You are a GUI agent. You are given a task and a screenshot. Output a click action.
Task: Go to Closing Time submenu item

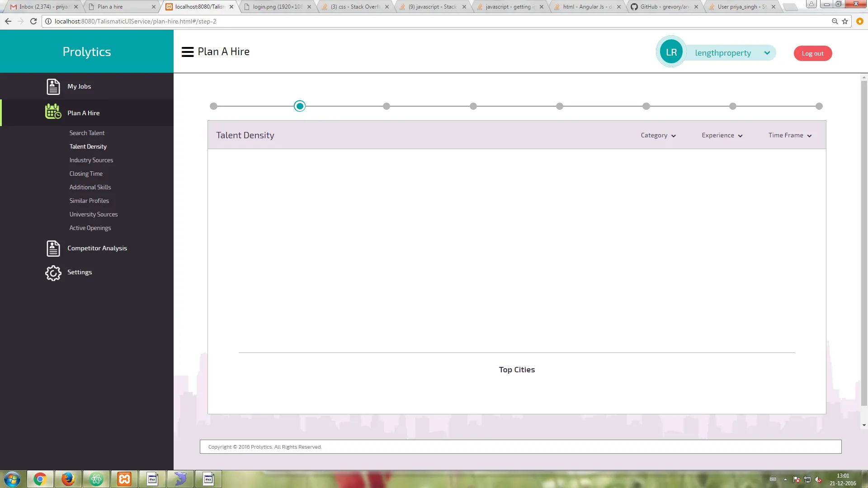click(86, 174)
